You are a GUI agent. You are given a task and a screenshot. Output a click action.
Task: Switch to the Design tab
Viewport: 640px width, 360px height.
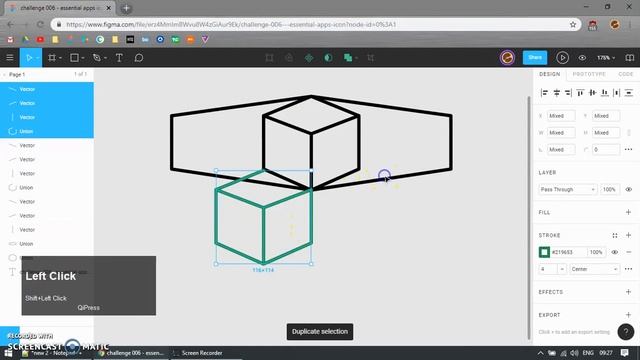(549, 74)
